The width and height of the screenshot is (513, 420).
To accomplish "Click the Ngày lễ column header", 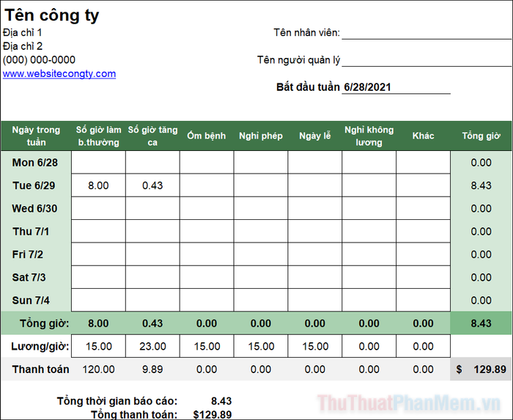I will (x=314, y=136).
